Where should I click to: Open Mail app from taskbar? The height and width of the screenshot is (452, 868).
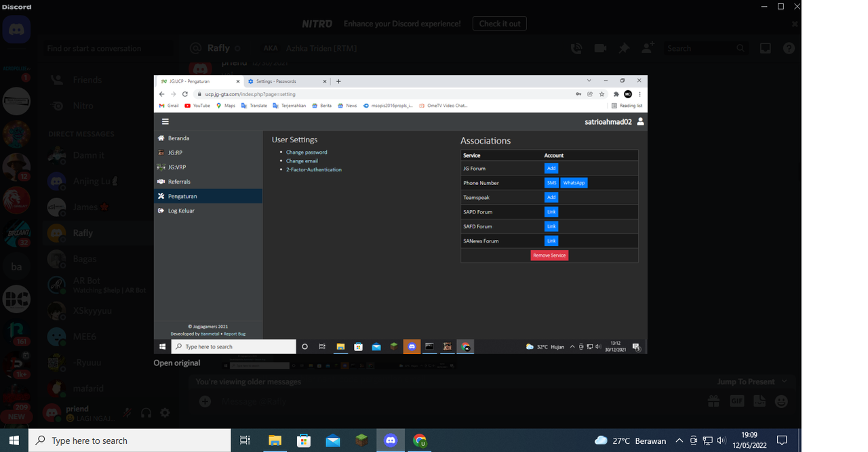(x=333, y=440)
